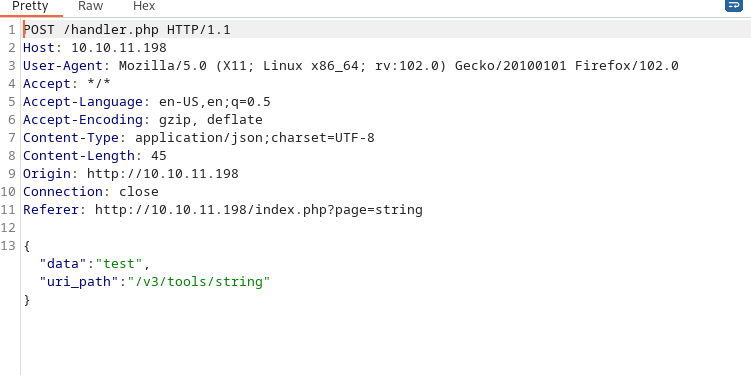Click the Origin header URL

pyautogui.click(x=163, y=174)
